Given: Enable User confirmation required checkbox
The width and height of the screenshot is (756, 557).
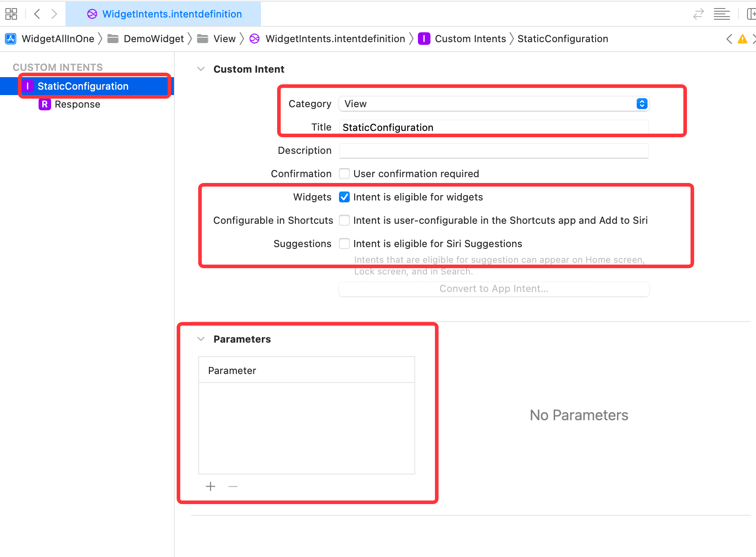Looking at the screenshot, I should click(344, 174).
